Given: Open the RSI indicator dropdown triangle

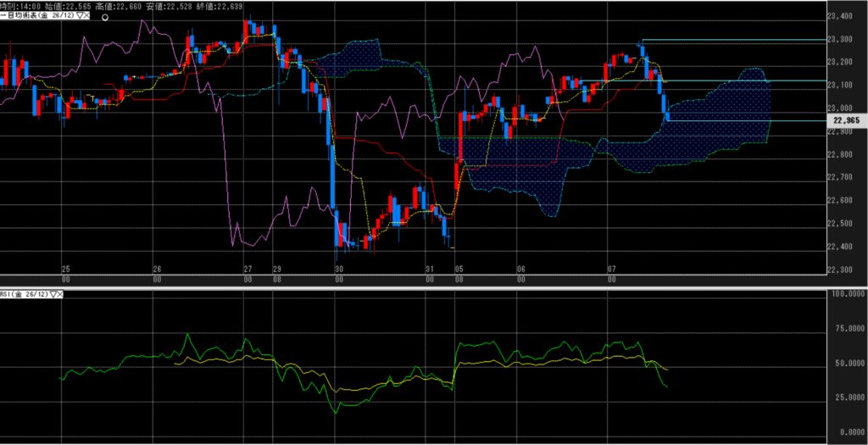Looking at the screenshot, I should coord(53,295).
